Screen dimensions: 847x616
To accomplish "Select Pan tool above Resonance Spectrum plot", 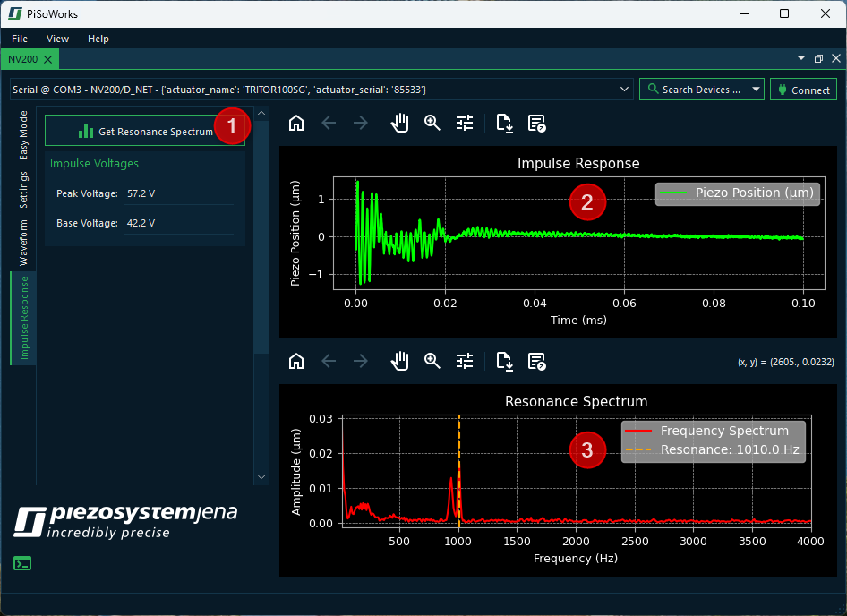I will [x=399, y=361].
